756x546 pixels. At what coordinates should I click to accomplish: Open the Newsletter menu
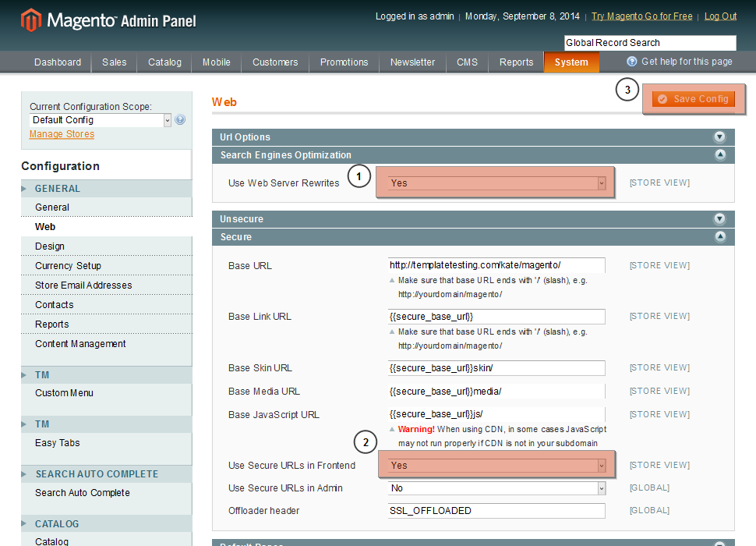[x=413, y=62]
